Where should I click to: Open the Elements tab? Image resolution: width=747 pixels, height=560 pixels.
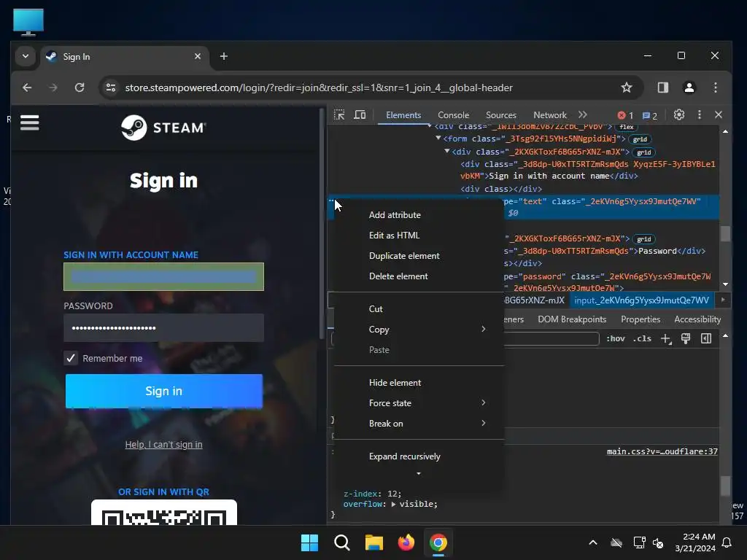coord(403,114)
